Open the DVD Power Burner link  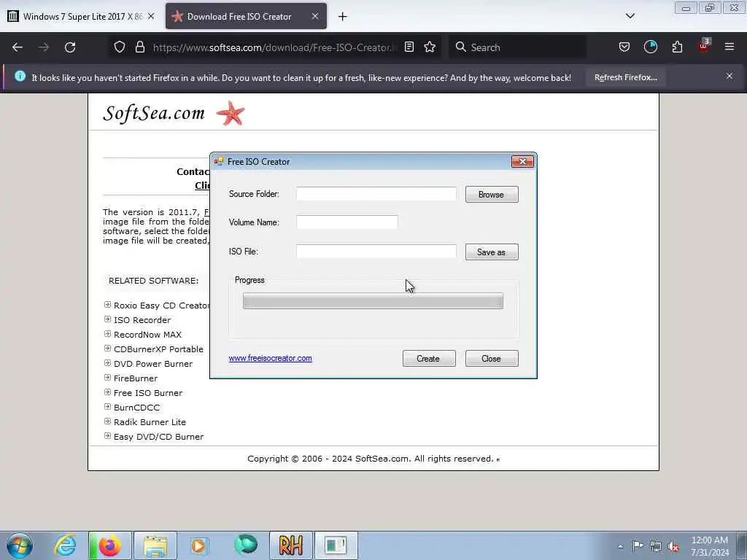tap(153, 364)
